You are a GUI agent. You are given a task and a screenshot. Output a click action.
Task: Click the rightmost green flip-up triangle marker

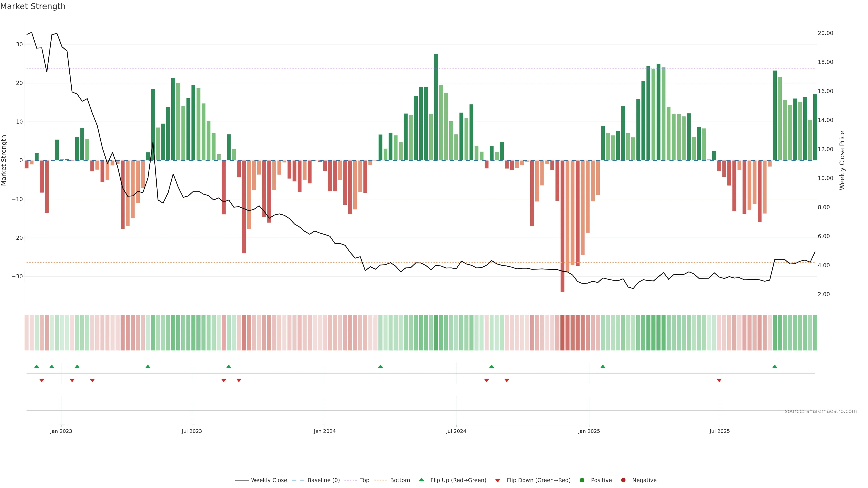tap(775, 366)
